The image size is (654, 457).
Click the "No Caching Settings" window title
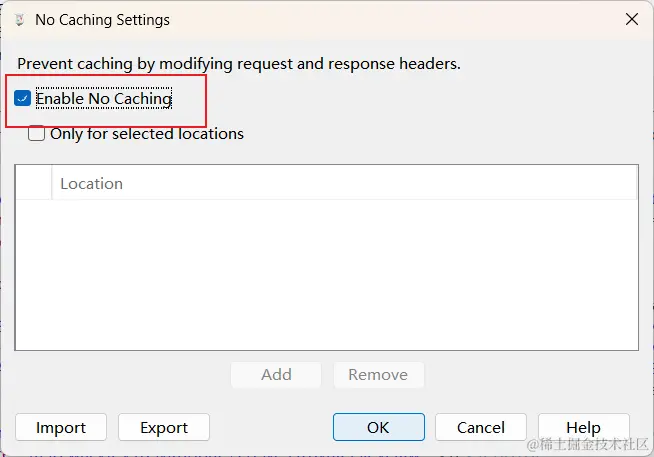pyautogui.click(x=102, y=20)
